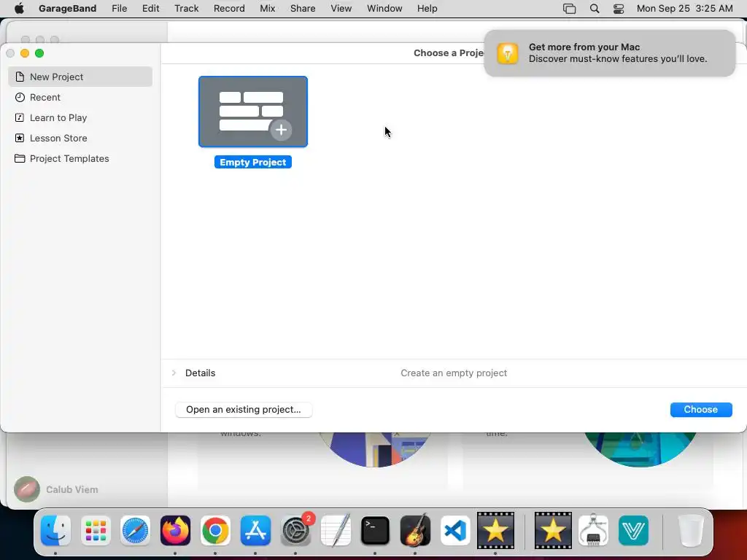Open Visual Studio Code from the Dock

(x=455, y=531)
